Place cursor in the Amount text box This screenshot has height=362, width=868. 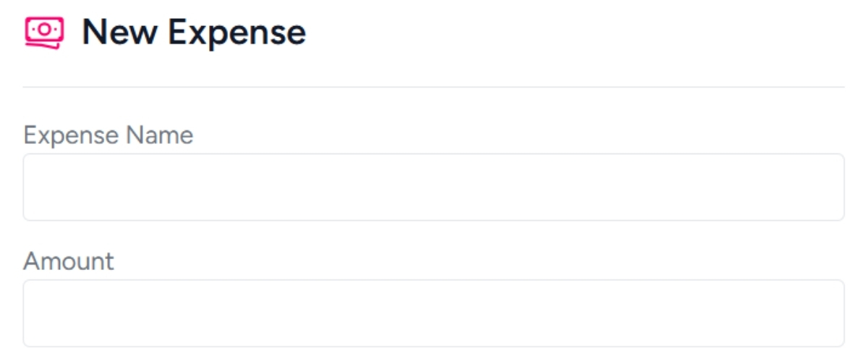[433, 313]
